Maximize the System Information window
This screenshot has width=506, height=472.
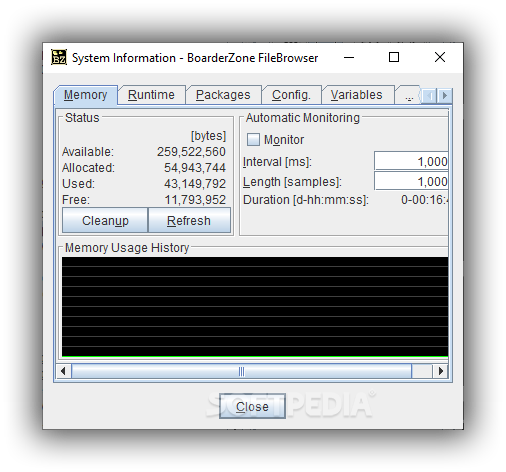tap(394, 57)
